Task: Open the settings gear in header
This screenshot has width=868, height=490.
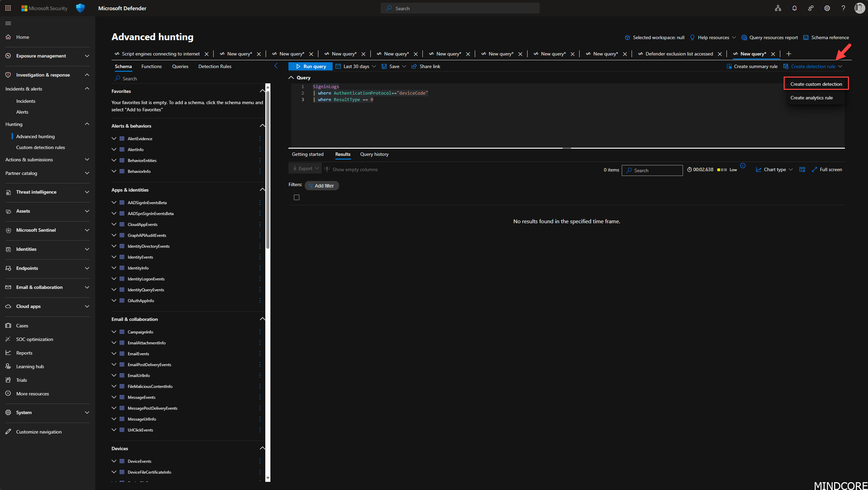Action: (827, 8)
